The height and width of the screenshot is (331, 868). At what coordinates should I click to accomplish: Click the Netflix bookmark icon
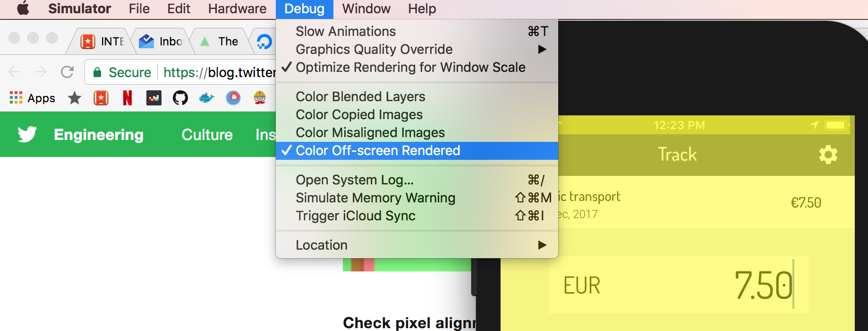click(127, 98)
